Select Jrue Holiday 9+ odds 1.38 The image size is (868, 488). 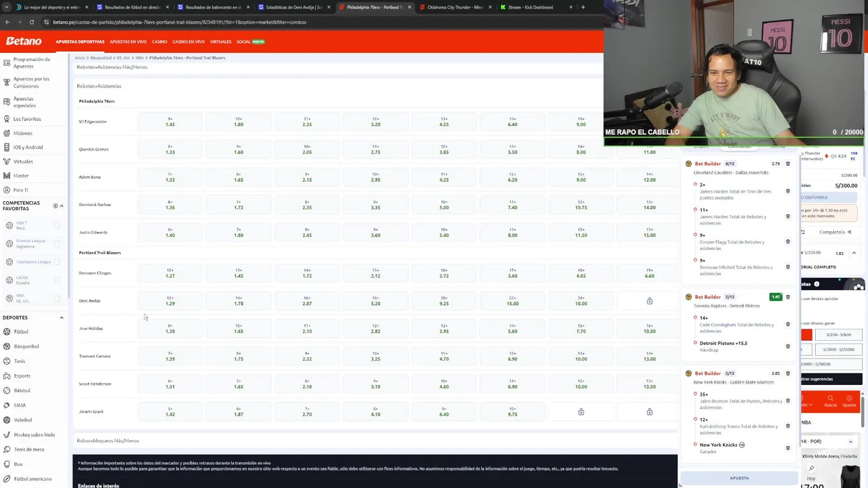(170, 329)
